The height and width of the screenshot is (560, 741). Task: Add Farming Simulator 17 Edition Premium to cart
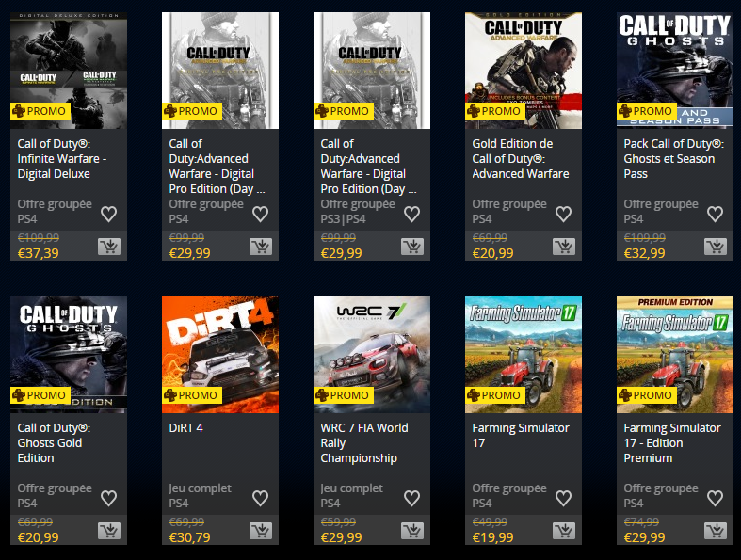[716, 531]
